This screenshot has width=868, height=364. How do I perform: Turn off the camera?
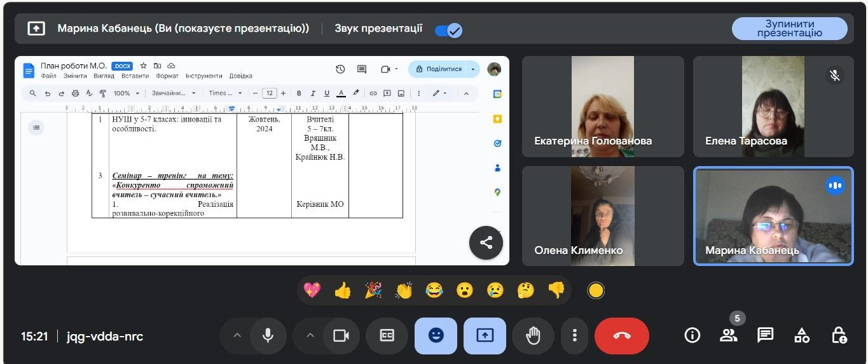[341, 336]
